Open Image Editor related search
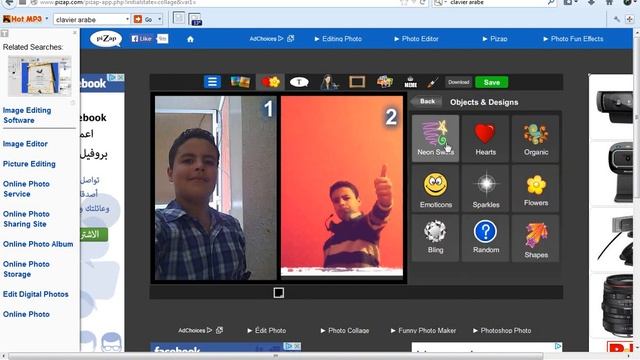 point(25,144)
